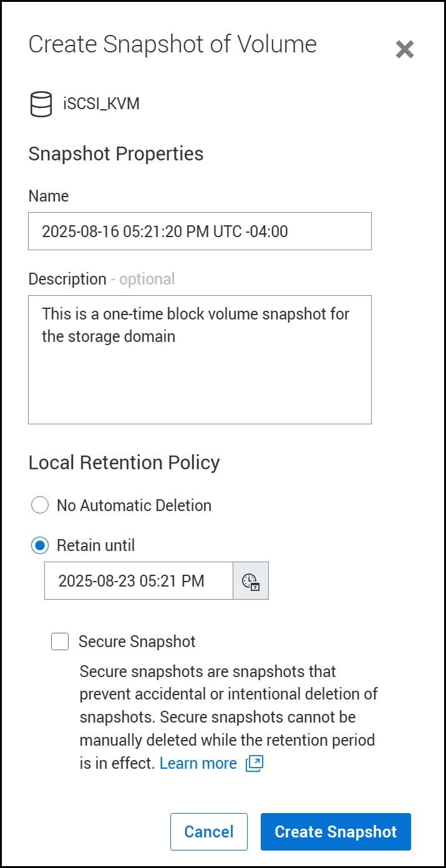Select the Retain until radio button
The height and width of the screenshot is (868, 446).
coord(40,545)
